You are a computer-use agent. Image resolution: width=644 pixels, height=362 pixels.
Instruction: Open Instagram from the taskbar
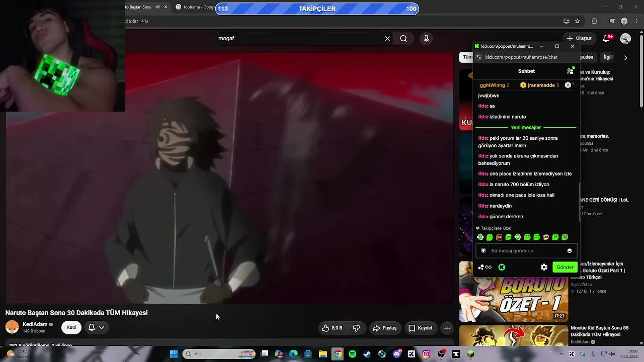coord(426,354)
